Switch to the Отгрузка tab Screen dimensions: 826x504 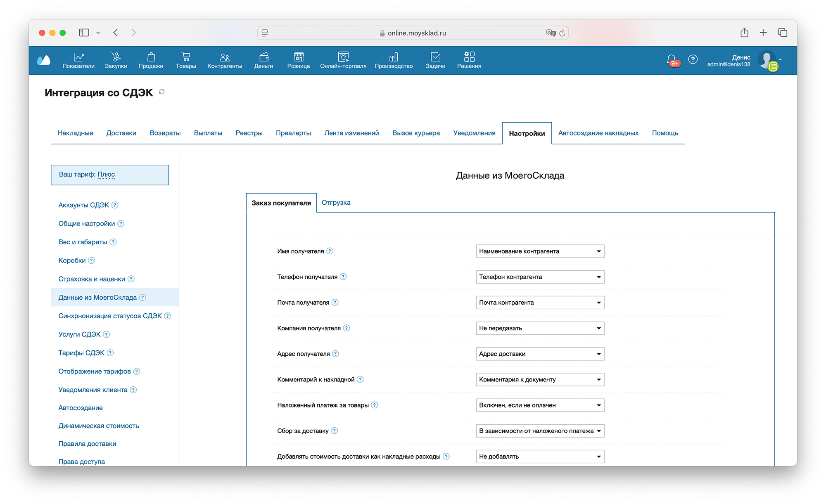click(x=336, y=202)
